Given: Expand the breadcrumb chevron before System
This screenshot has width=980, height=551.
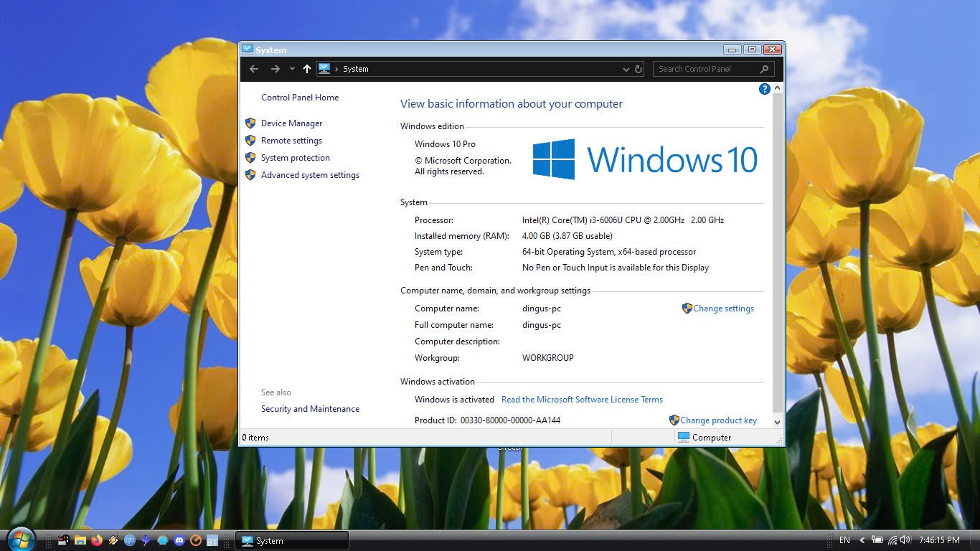Looking at the screenshot, I should tap(336, 69).
